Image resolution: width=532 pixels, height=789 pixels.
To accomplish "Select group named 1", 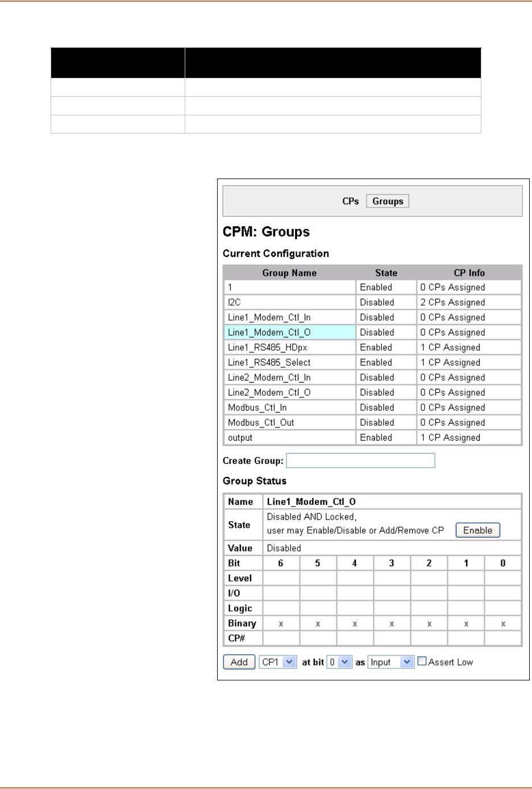I will coord(230,288).
